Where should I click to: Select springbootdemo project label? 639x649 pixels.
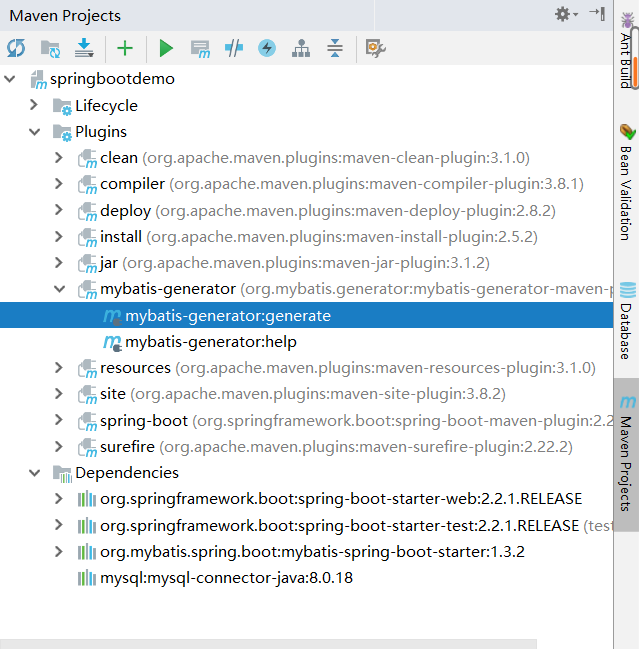tap(113, 79)
